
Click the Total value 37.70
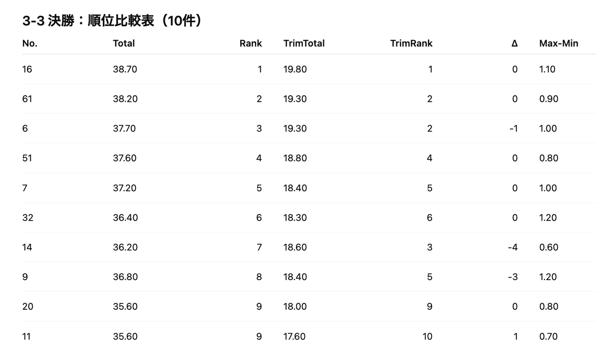click(124, 129)
